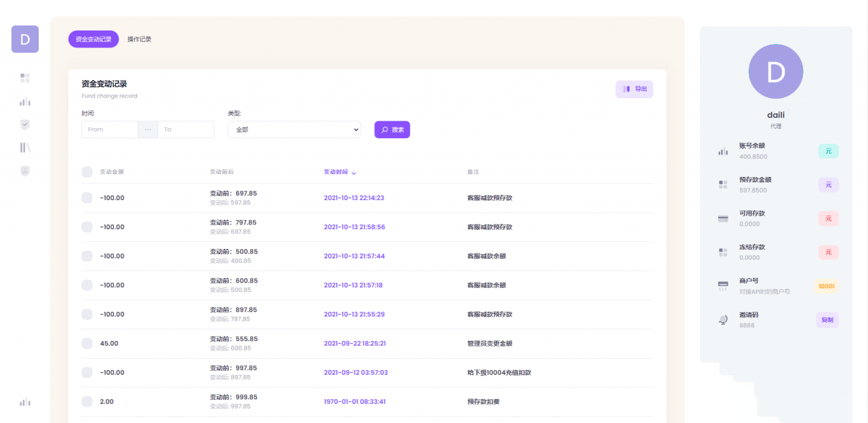Screen dimensions: 868x423
Task: Open the shield user icon in sidebar
Action: [25, 171]
